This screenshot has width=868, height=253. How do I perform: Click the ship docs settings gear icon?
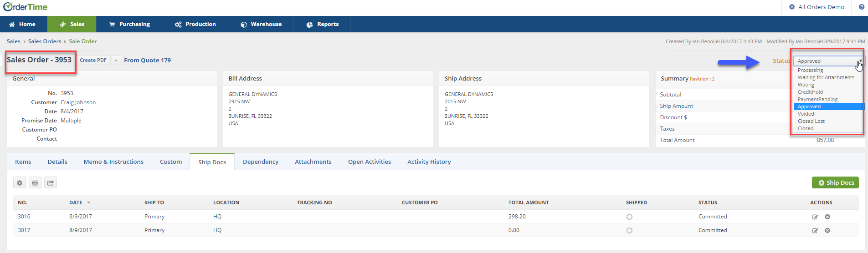point(20,183)
